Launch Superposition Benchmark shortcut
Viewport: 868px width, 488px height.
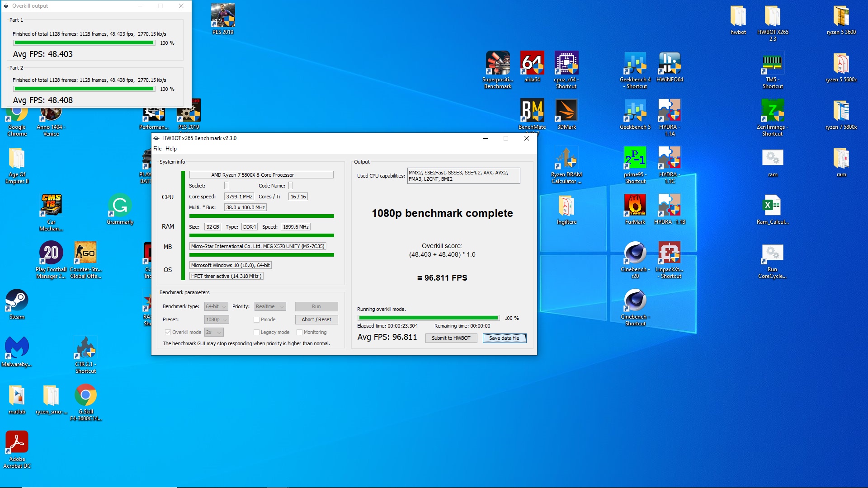coord(498,70)
